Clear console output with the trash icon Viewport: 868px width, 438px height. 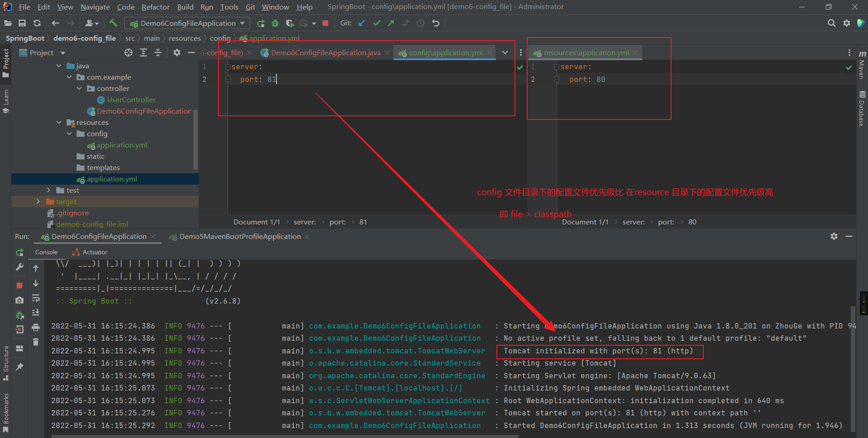[36, 342]
